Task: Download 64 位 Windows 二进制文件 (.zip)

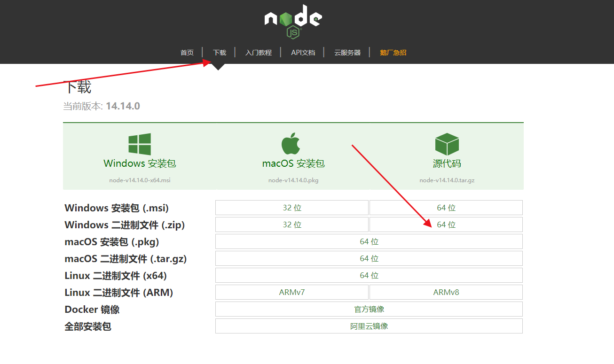Action: (446, 225)
